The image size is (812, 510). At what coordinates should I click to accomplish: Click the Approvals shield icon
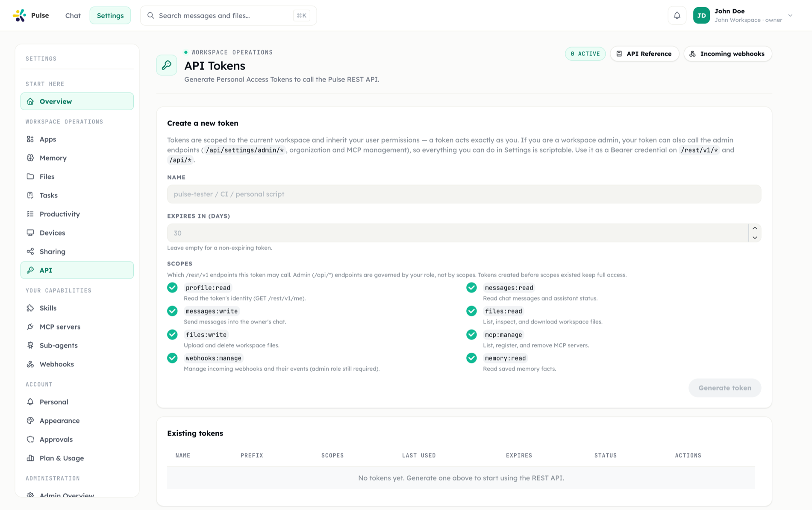click(30, 439)
